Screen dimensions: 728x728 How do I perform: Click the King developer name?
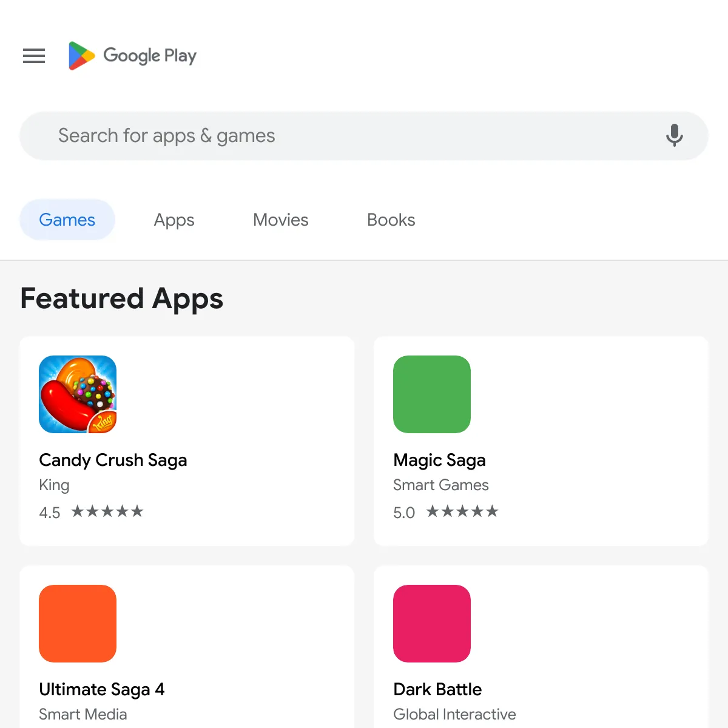pyautogui.click(x=54, y=485)
